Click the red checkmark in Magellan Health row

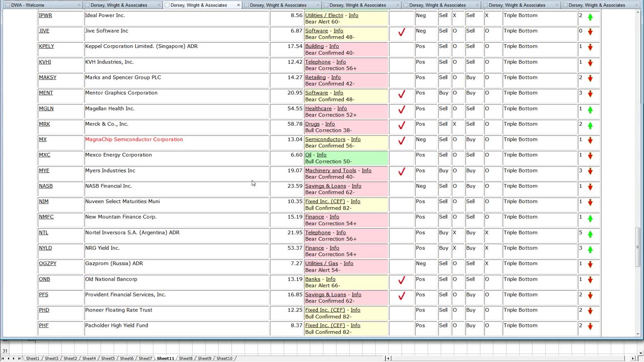(401, 110)
